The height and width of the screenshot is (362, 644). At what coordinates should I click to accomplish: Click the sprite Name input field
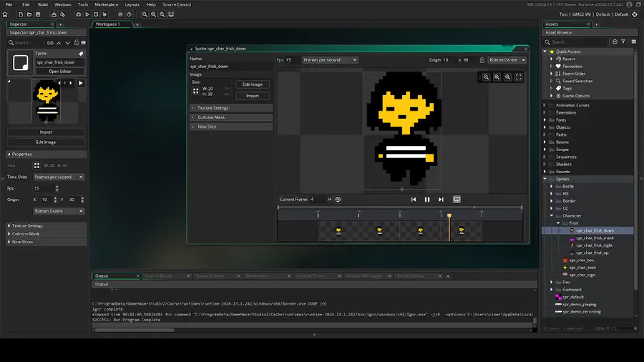click(x=231, y=67)
